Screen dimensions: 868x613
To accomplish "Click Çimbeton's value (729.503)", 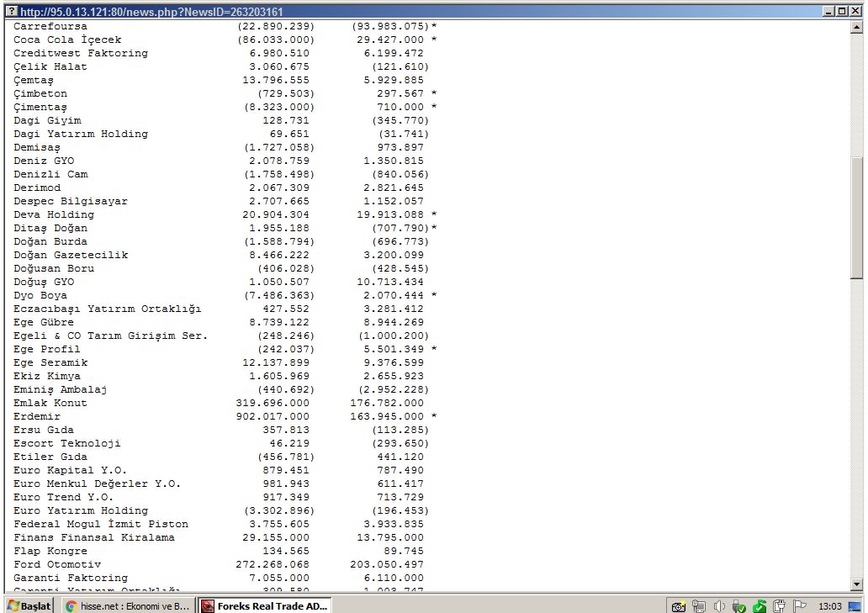I will (x=286, y=93).
